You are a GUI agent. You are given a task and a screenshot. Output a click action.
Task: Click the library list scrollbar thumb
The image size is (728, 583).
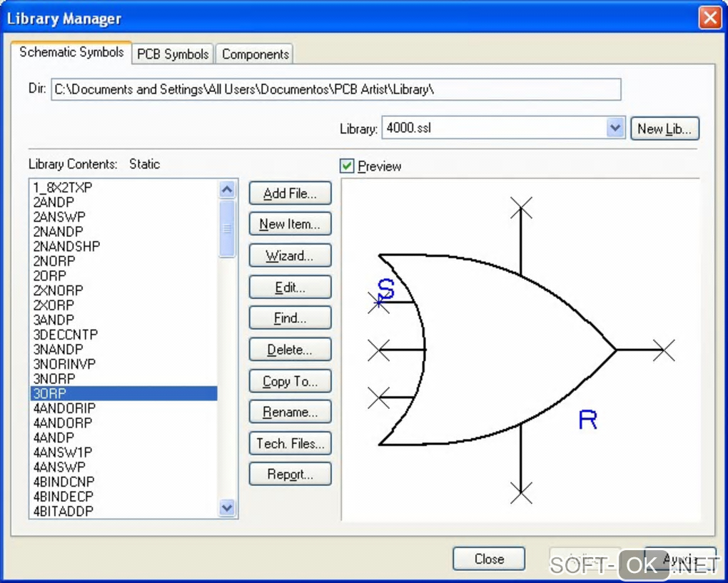tap(227, 228)
